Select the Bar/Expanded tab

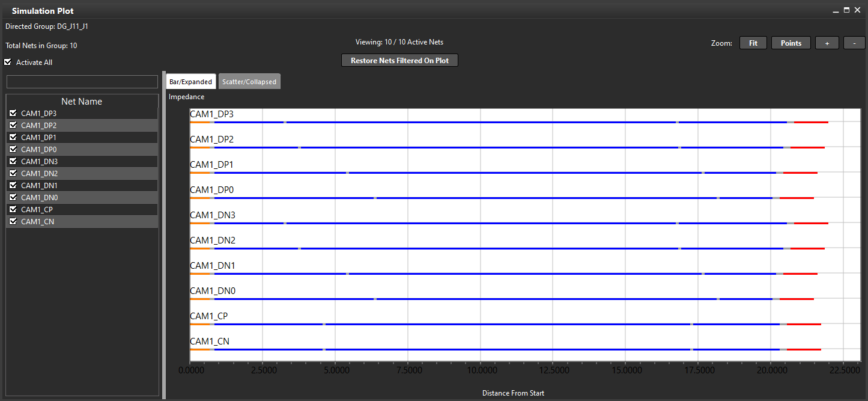(x=190, y=82)
